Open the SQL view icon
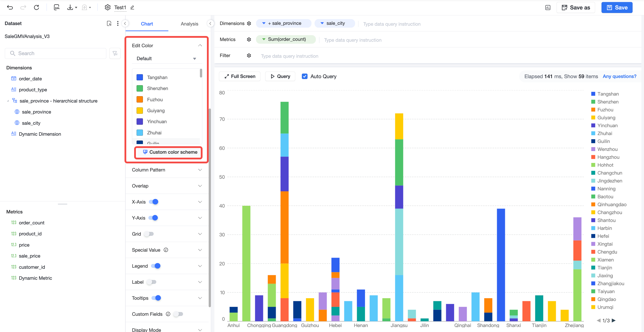Screen dimensions: 644x332 [x=57, y=7]
